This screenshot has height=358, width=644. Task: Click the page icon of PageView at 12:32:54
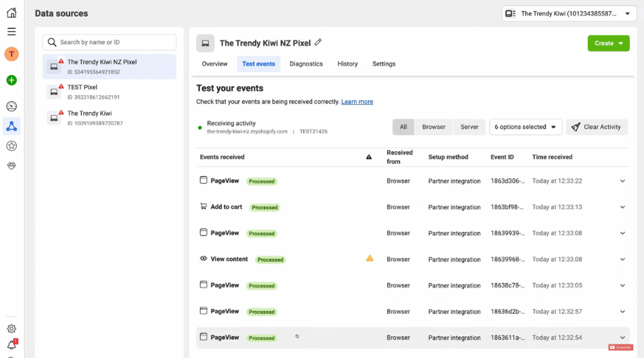tap(204, 337)
